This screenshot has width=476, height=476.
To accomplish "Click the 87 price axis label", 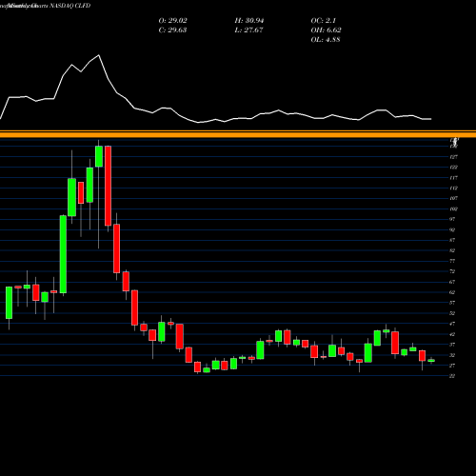I will [x=452, y=240].
